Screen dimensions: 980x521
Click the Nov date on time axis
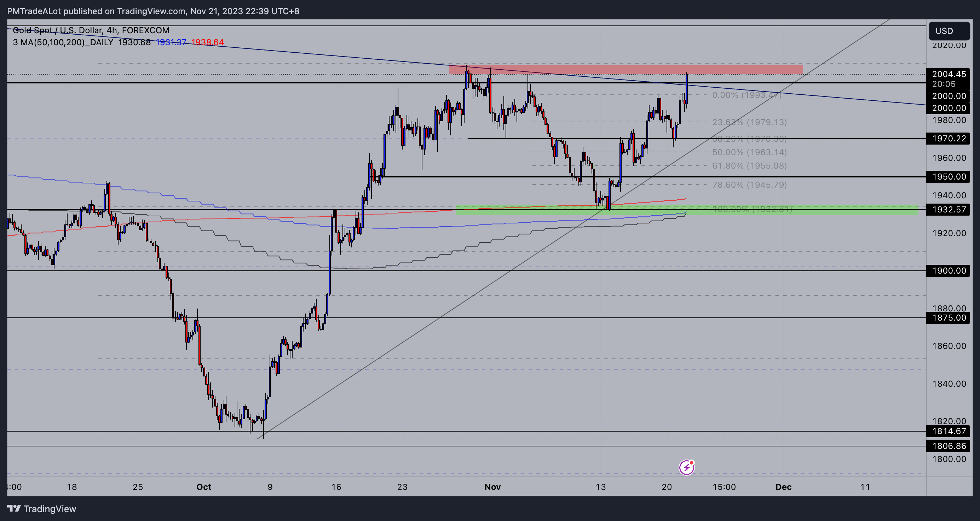point(493,487)
